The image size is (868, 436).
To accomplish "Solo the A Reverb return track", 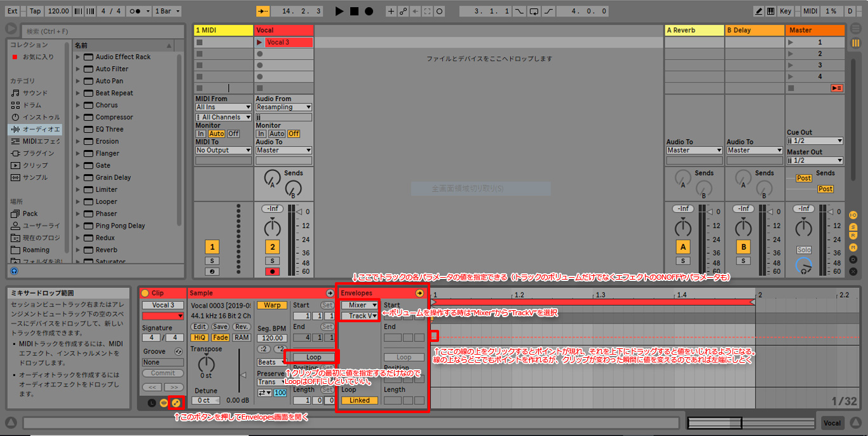I will click(682, 261).
